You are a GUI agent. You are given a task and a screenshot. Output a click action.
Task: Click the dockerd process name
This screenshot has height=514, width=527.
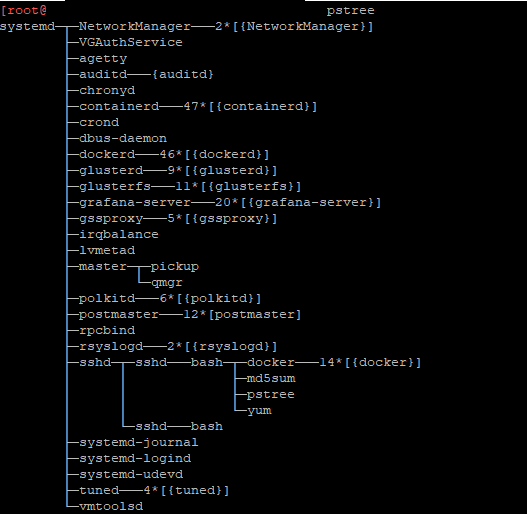107,154
